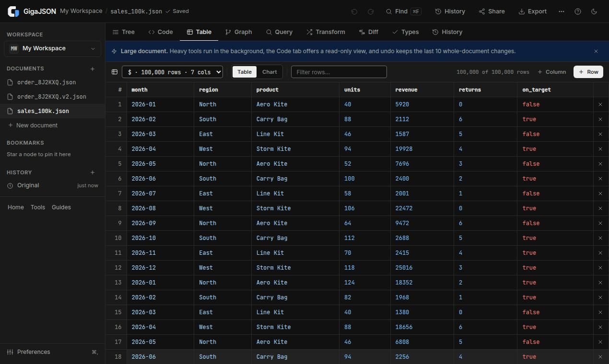The image size is (609, 364).
Task: Click the lightning icon in banner
Action: [x=114, y=51]
